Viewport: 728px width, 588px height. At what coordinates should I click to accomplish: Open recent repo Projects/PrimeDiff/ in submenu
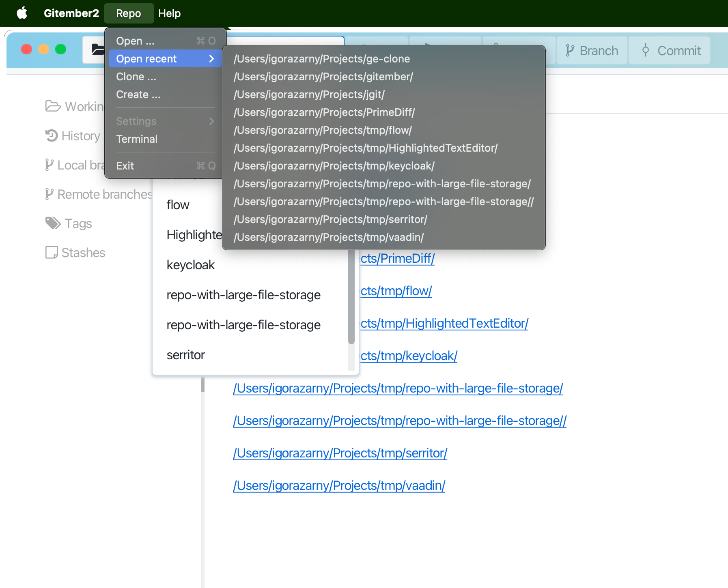coord(384,112)
